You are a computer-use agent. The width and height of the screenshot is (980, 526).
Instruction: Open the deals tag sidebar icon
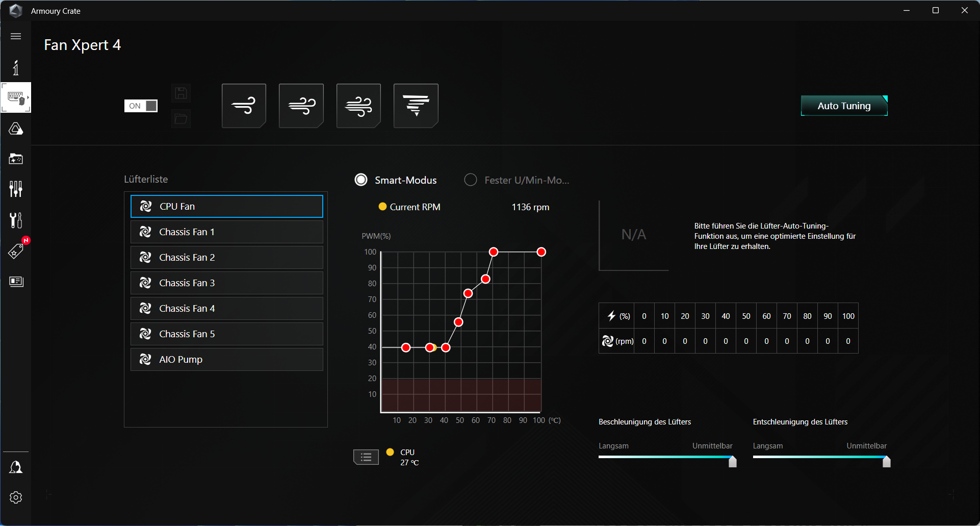[x=16, y=251]
